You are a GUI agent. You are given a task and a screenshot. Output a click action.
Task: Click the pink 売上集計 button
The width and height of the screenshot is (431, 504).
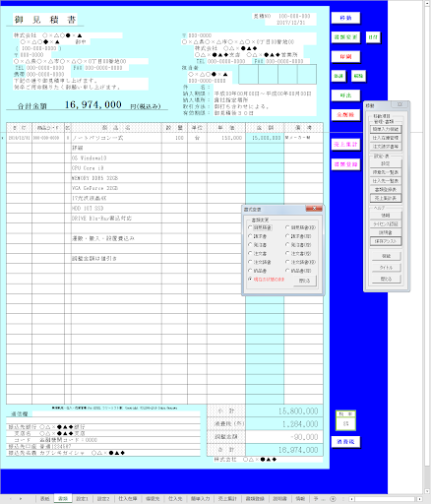345,145
